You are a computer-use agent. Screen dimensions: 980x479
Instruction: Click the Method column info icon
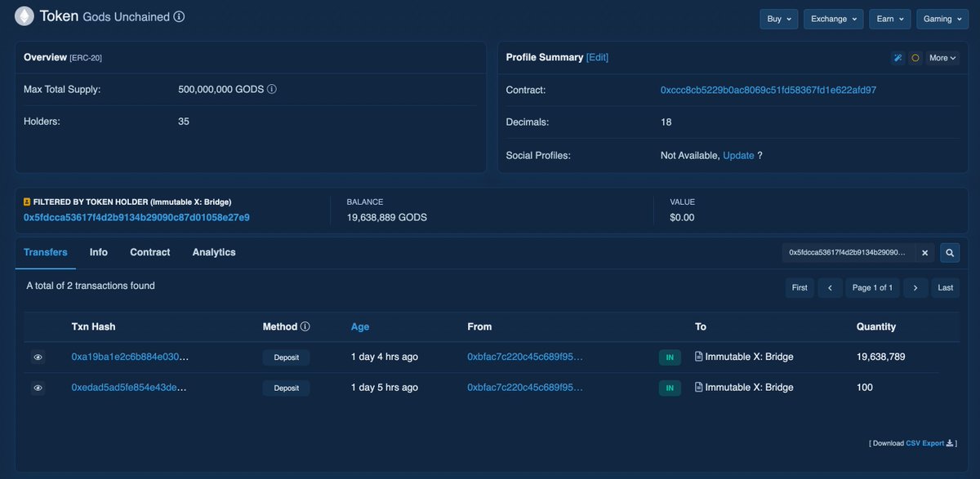305,326
